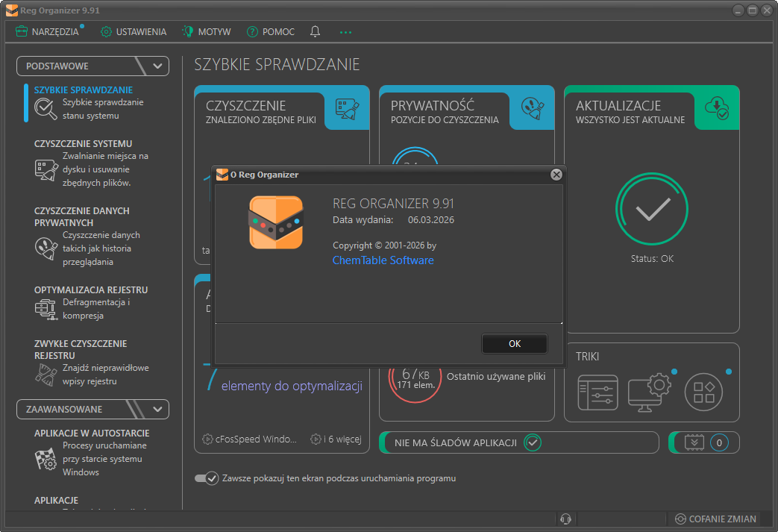Click the Aktualizacje cloud download icon
Image resolution: width=778 pixels, height=532 pixels.
[x=717, y=107]
